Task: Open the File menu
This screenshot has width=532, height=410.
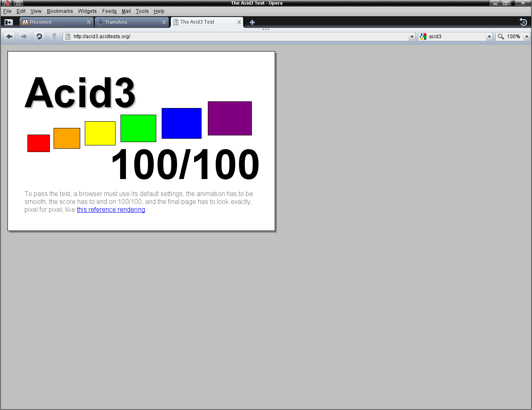Action: point(7,11)
